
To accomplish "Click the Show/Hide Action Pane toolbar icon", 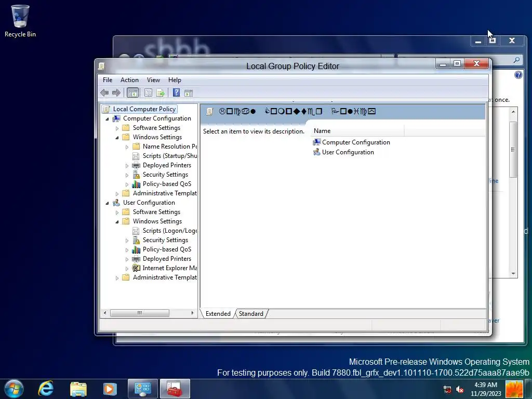I will 189,92.
